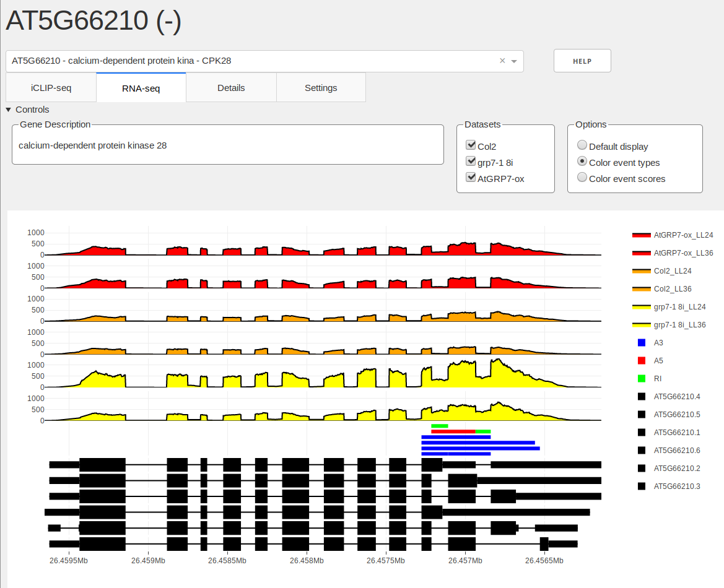Click the red AtGRP7-ox_LL24 legend marker
The width and height of the screenshot is (724, 588).
tap(642, 235)
